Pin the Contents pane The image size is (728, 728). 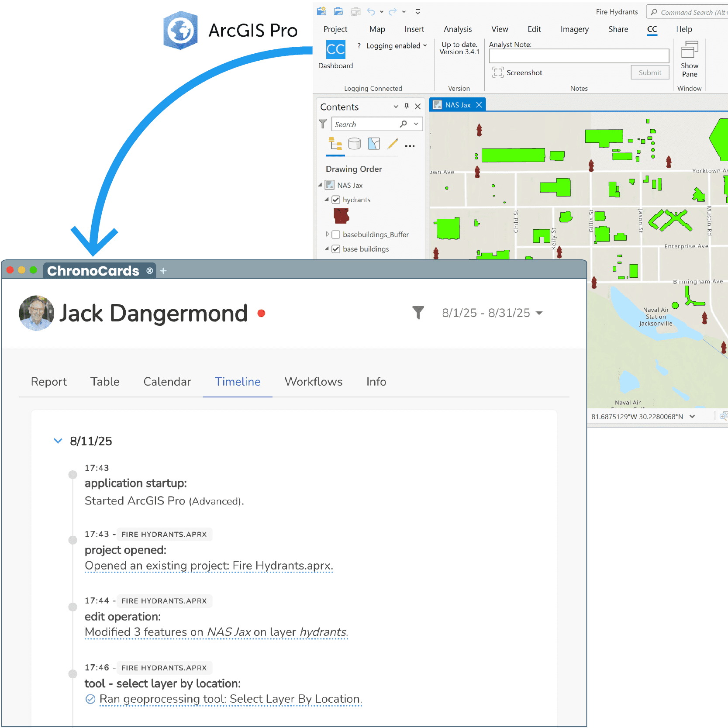407,106
